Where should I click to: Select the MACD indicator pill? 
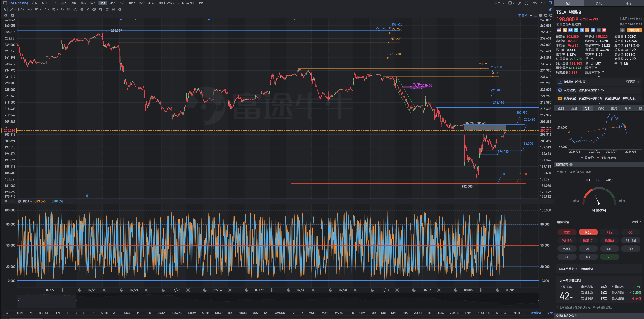click(x=567, y=249)
